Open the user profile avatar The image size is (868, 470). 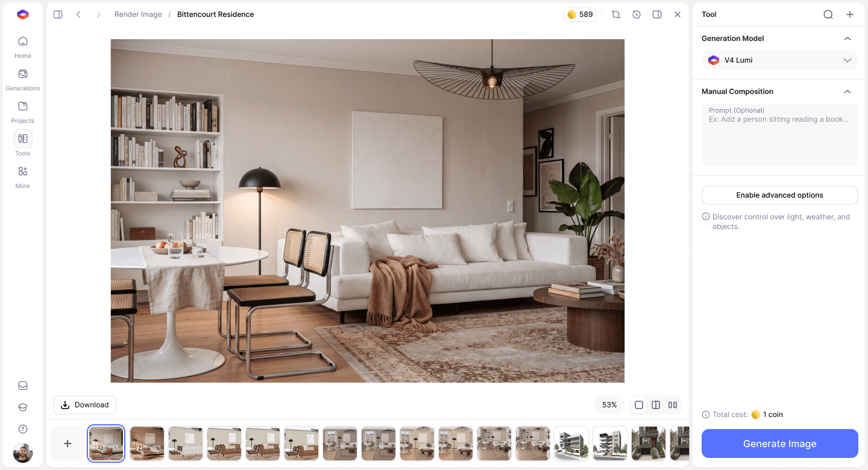pos(23,453)
